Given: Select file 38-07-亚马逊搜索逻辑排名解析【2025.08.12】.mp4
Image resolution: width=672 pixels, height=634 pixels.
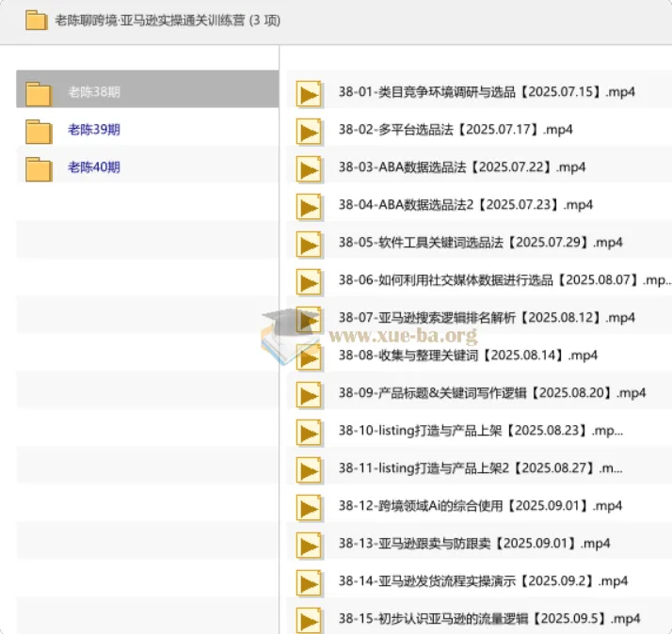Looking at the screenshot, I should point(487,318).
